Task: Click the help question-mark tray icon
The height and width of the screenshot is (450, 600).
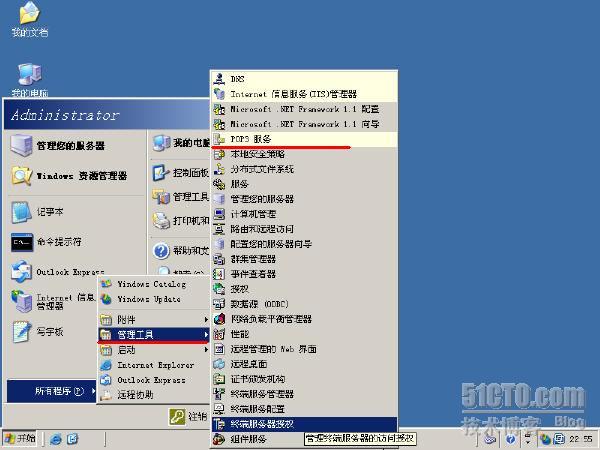Action: pyautogui.click(x=511, y=439)
